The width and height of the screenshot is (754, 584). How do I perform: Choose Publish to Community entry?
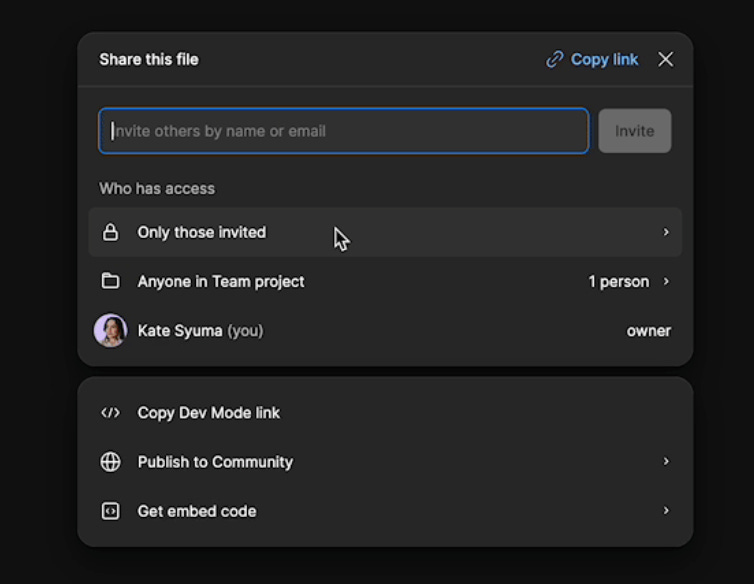tap(215, 462)
